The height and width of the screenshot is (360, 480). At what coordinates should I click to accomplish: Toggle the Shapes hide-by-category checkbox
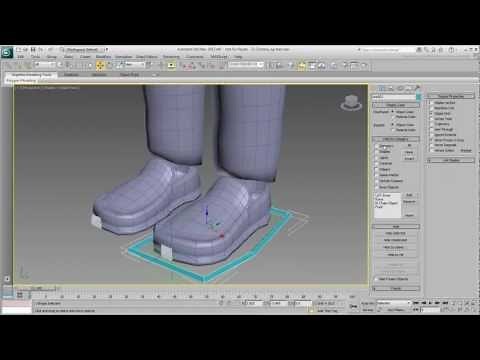click(x=377, y=152)
